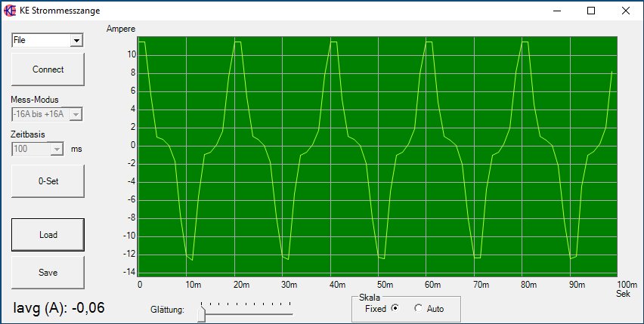Click the right end of the Glättung slider track
Screen dimensions: 644x324
click(x=290, y=310)
